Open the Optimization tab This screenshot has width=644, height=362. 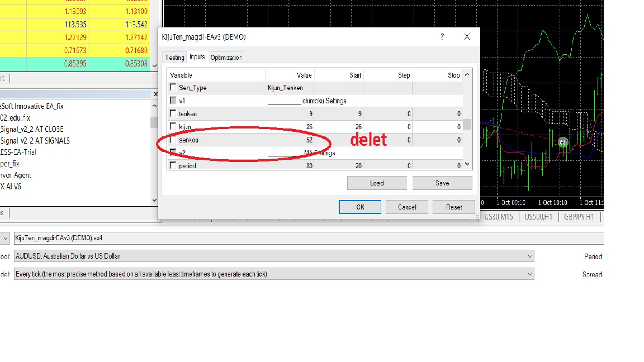[x=226, y=58]
